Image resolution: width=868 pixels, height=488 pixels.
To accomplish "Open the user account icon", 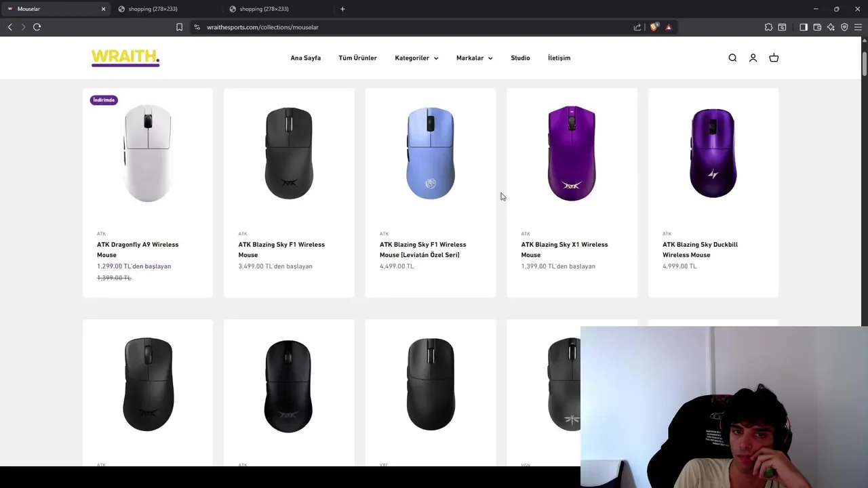I will coord(753,58).
